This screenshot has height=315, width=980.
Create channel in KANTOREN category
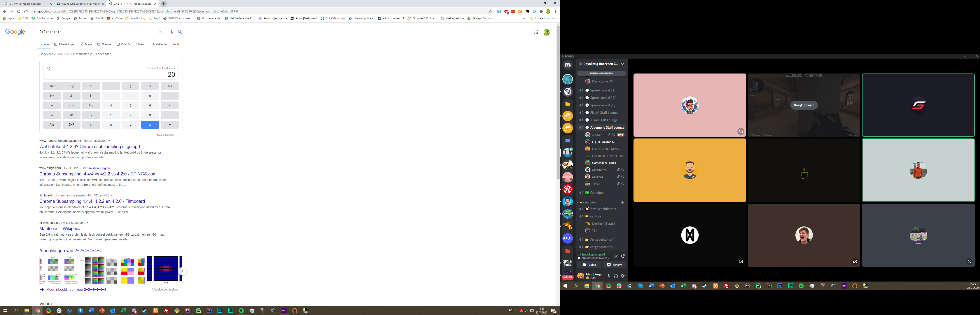pos(622,202)
